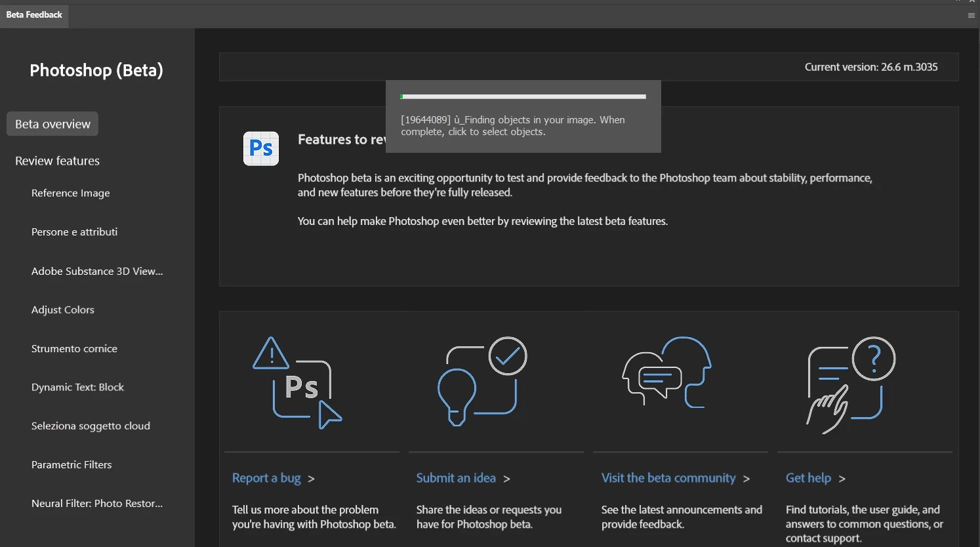This screenshot has height=547, width=980.
Task: Click the Report a bug illustration icon
Action: (x=298, y=383)
